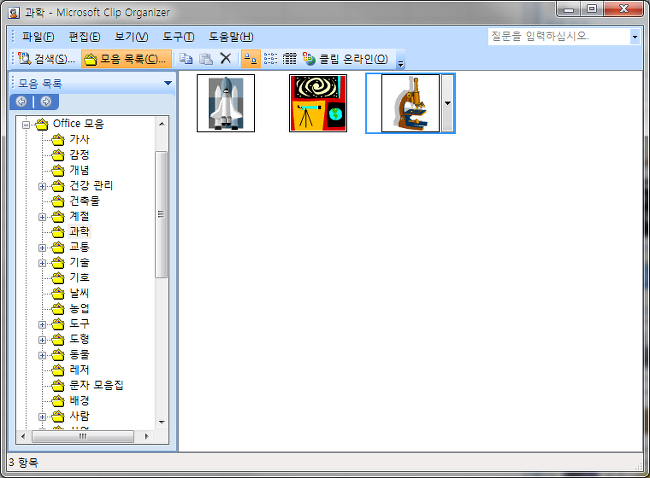Select the microscope clip thumbnail
Screen dimensions: 650x478
(x=410, y=103)
